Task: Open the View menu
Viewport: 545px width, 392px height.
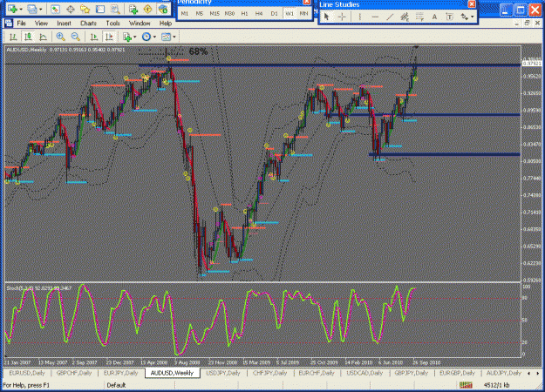Action: click(41, 24)
